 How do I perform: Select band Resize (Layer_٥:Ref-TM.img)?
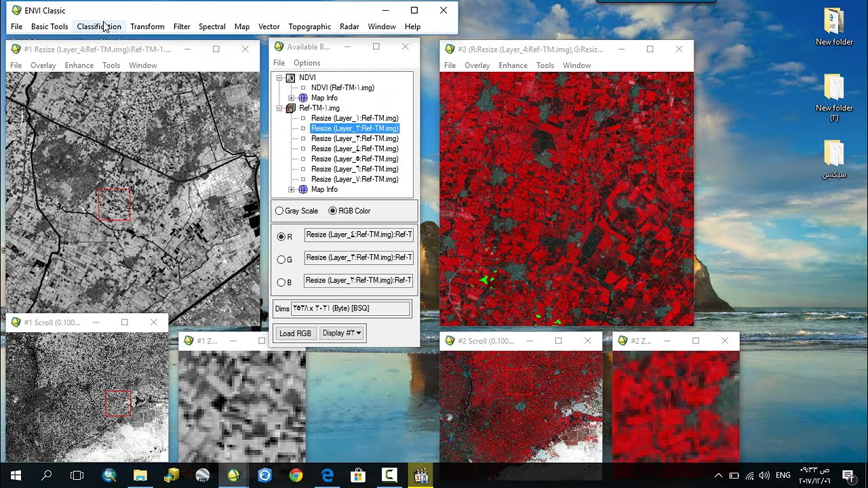click(355, 159)
